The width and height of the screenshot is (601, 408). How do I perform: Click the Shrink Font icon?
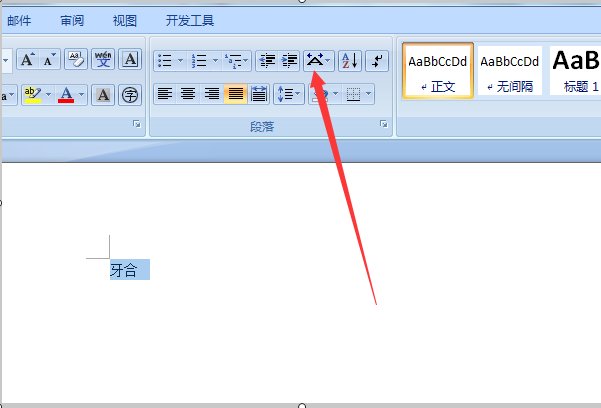click(49, 59)
